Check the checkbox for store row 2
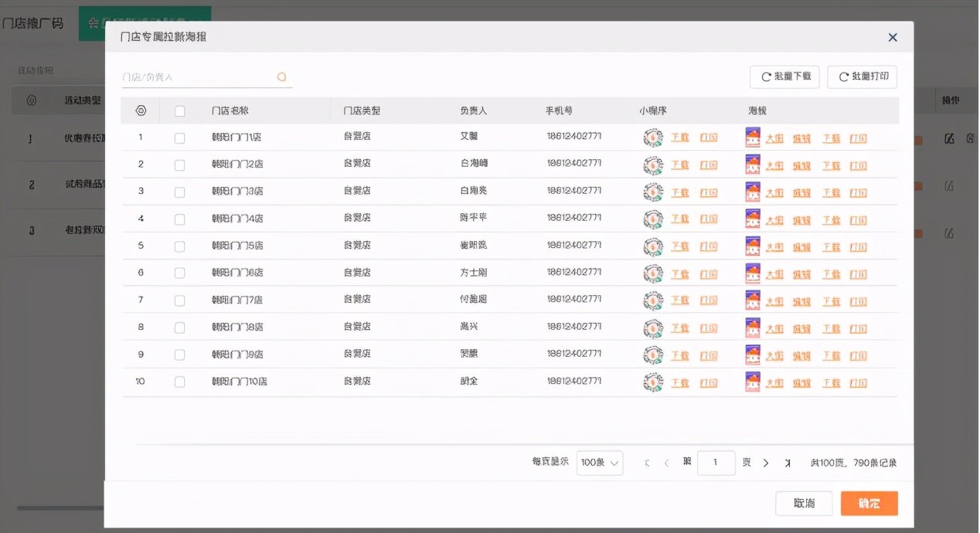980x533 pixels. 180,165
